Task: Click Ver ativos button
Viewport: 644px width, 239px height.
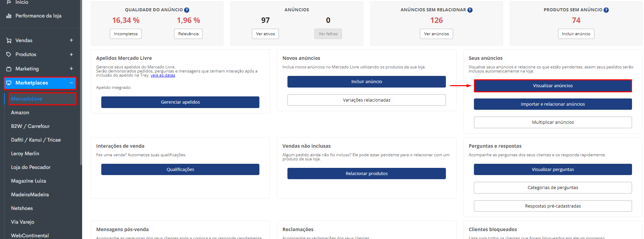Action: coord(265,34)
